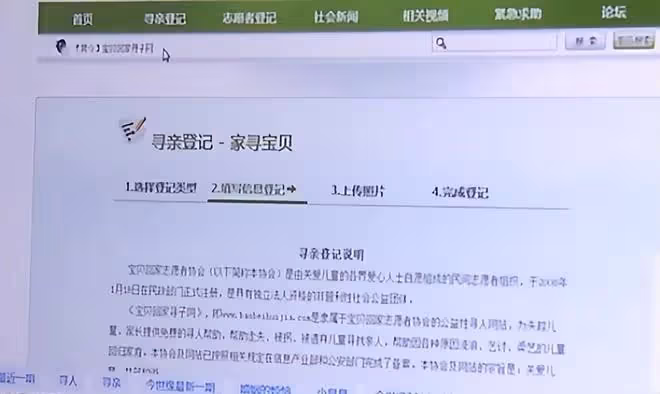Click the 搜索 search button

[x=585, y=41]
